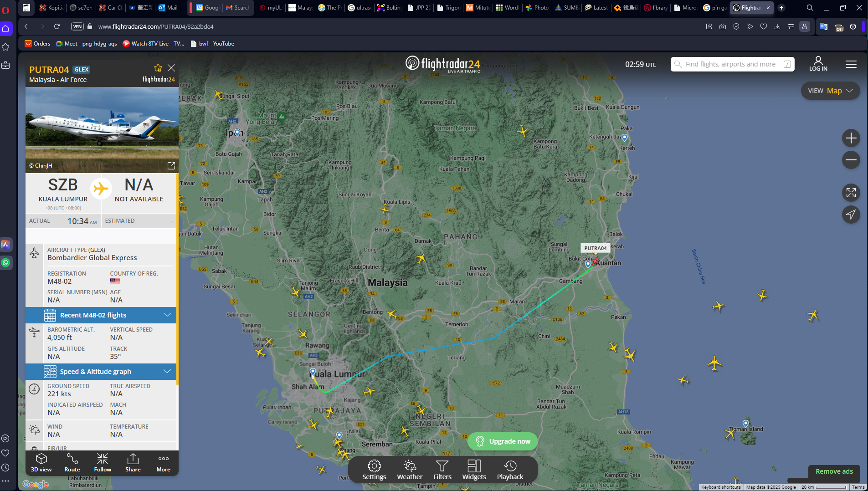Follow the PUTRA04 aircraft
This screenshot has height=491, width=868.
pos(103,463)
